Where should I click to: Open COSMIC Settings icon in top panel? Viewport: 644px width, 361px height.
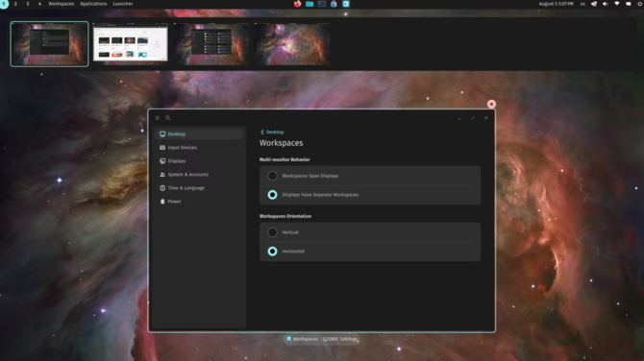[x=346, y=4]
